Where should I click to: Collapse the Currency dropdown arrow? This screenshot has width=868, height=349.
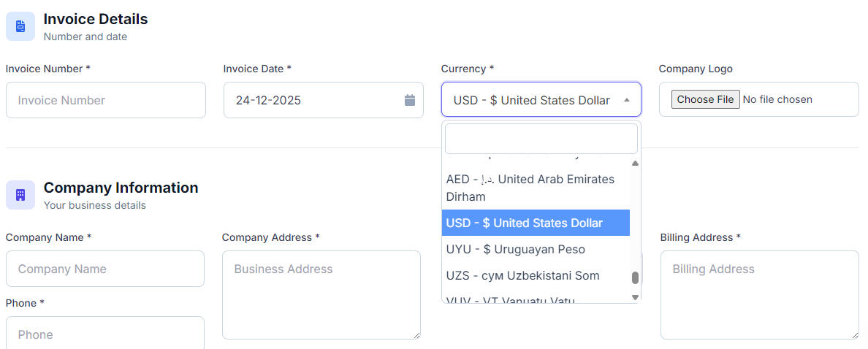click(x=626, y=100)
